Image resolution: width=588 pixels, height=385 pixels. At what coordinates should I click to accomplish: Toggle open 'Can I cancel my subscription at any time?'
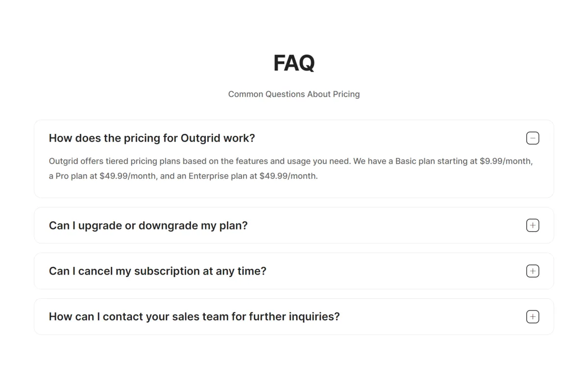point(158,271)
